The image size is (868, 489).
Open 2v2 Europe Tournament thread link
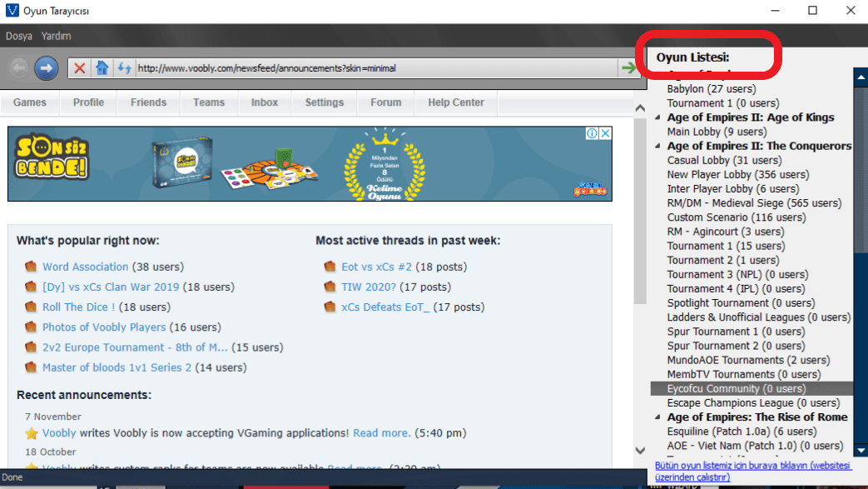point(135,347)
